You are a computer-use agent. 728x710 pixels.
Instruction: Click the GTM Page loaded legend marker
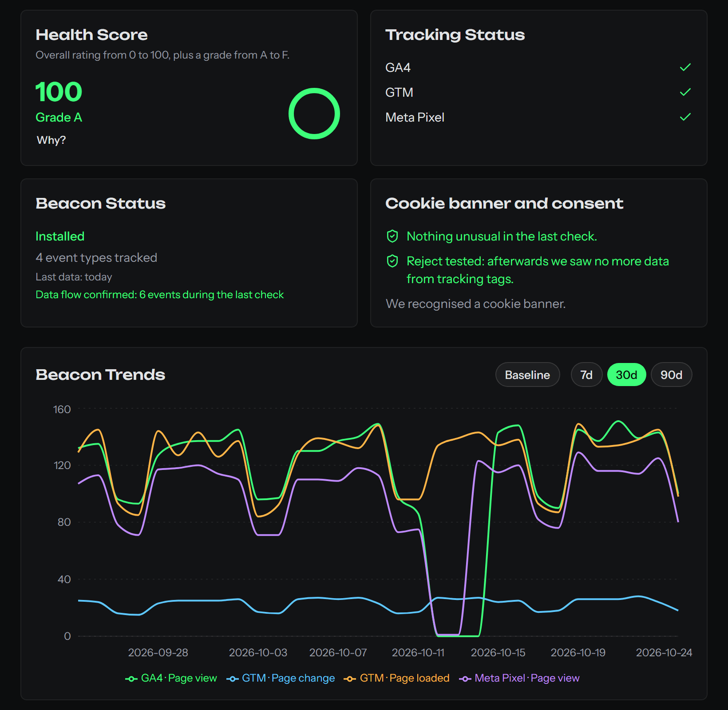(350, 679)
